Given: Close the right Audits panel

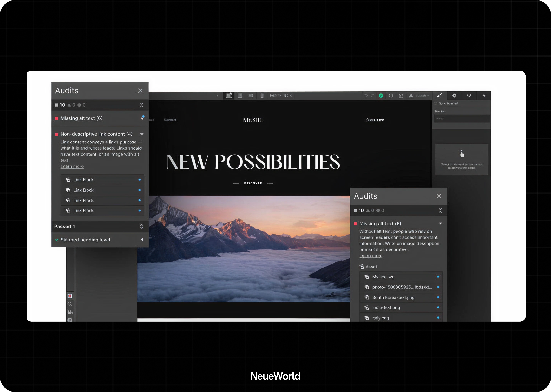Looking at the screenshot, I should point(439,196).
